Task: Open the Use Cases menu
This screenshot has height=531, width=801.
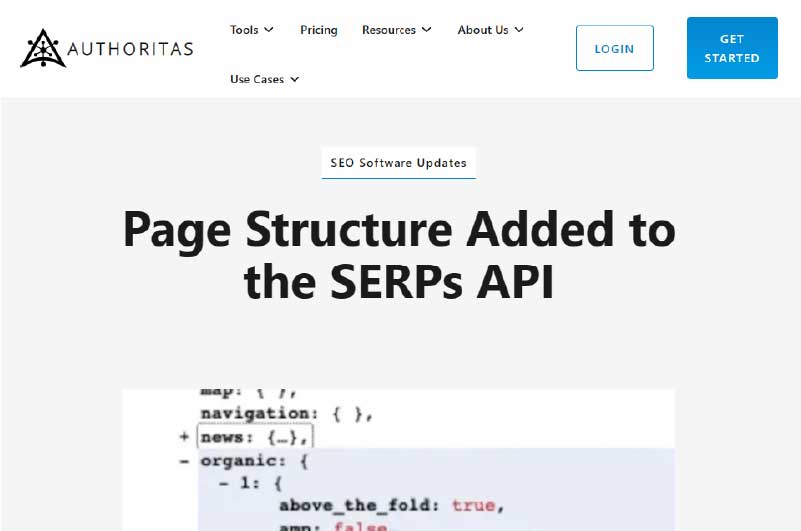Action: [257, 79]
